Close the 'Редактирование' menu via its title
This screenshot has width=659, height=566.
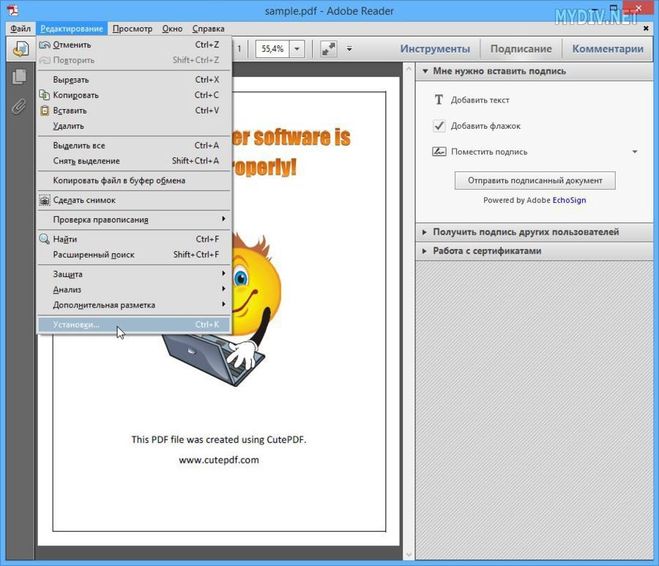pos(72,29)
